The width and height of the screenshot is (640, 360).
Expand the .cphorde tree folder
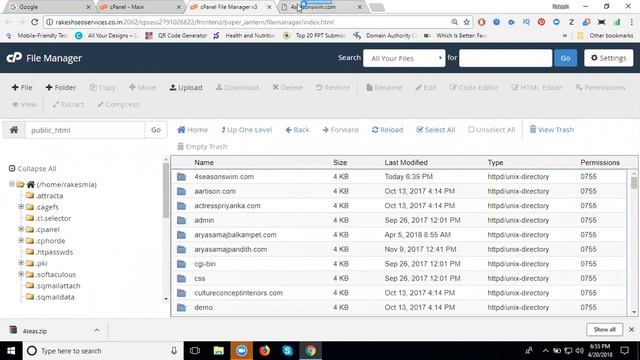tap(21, 240)
